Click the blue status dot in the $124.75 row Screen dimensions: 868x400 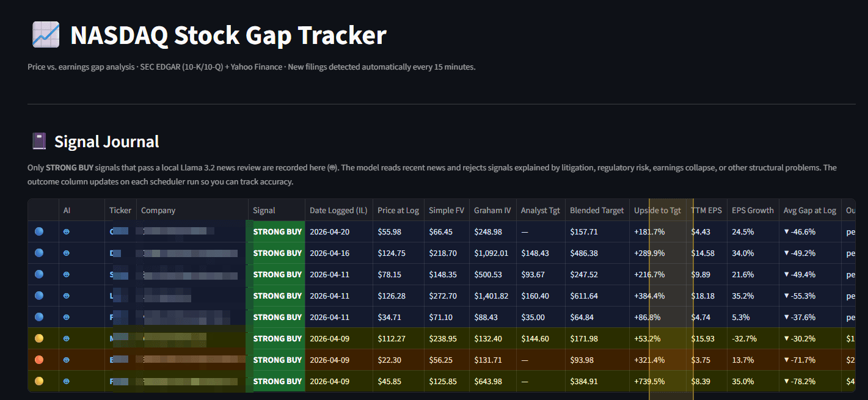tap(39, 253)
